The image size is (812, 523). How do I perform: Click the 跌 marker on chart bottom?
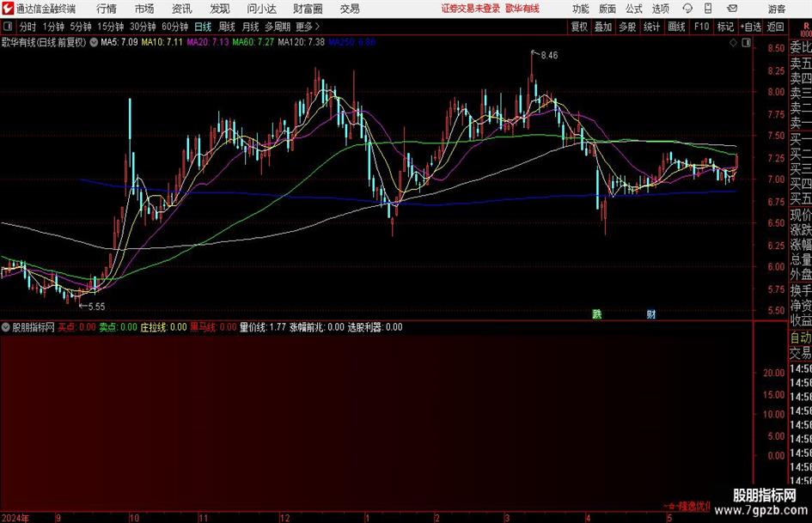[x=597, y=313]
